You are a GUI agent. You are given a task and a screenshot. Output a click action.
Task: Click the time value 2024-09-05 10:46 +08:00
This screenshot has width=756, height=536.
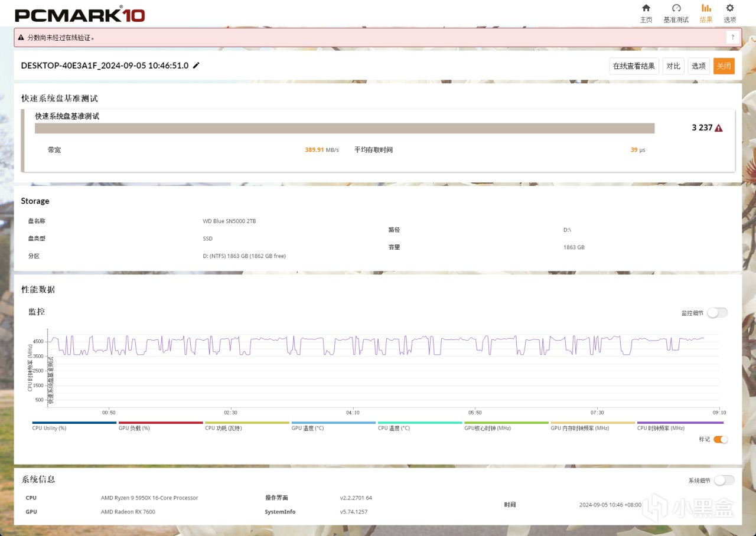[x=610, y=505]
